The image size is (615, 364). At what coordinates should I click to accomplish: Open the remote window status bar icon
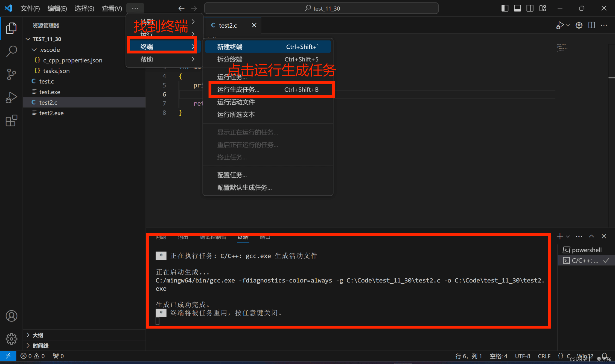pyautogui.click(x=8, y=356)
